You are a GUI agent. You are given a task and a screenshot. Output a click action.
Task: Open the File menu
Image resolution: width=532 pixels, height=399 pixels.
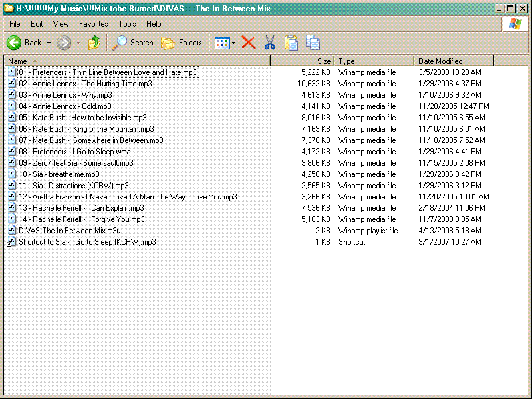pyautogui.click(x=15, y=24)
